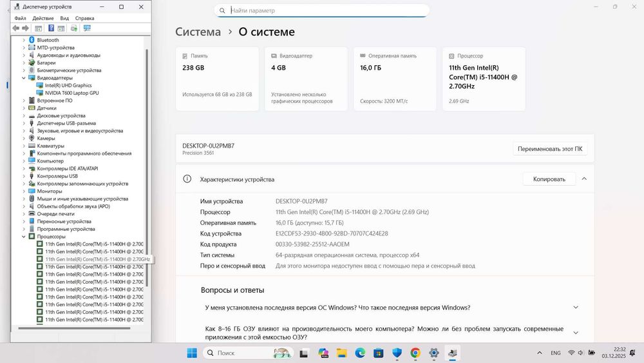This screenshot has width=644, height=363.
Task: Click the camera icon beside Камеры
Action: pos(32,138)
